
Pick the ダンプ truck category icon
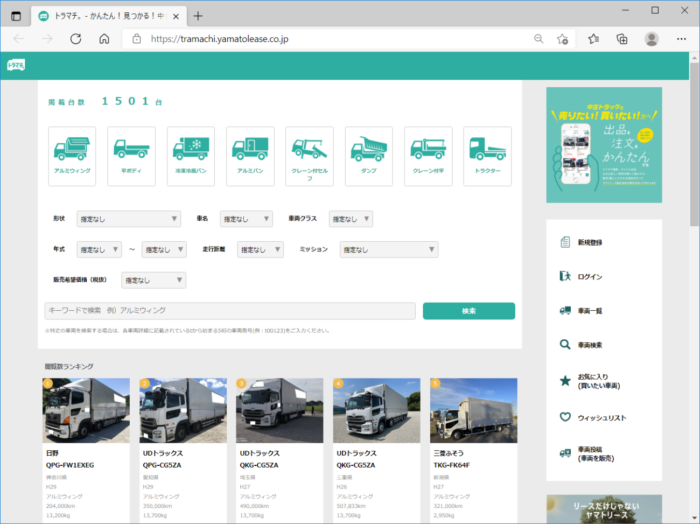(x=369, y=156)
